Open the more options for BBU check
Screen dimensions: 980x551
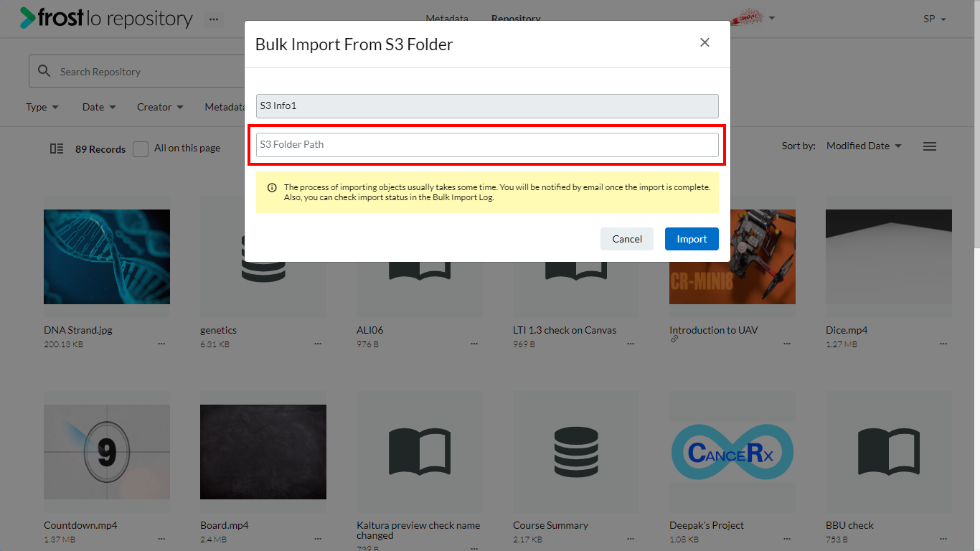point(943,539)
